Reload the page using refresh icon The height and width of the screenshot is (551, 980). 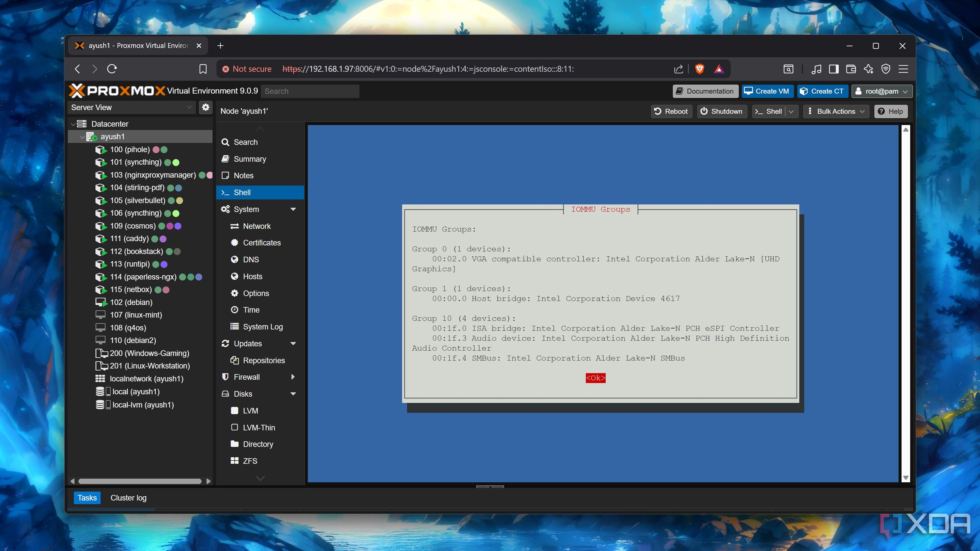coord(112,69)
